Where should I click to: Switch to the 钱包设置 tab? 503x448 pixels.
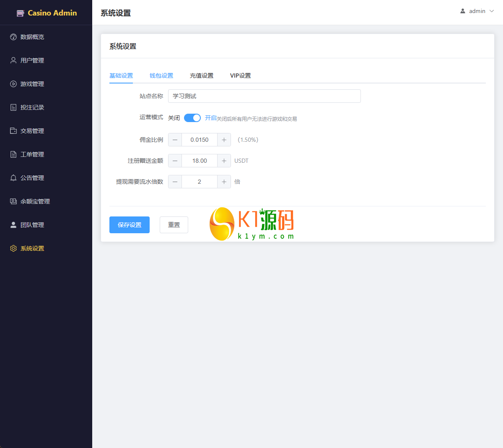tap(161, 76)
